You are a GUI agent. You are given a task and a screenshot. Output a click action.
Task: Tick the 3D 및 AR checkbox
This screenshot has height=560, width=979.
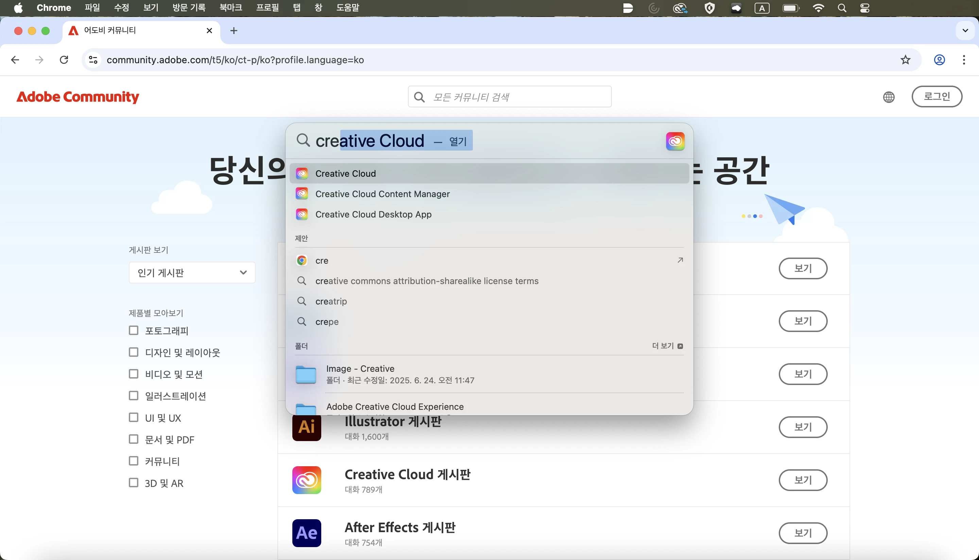click(x=134, y=483)
